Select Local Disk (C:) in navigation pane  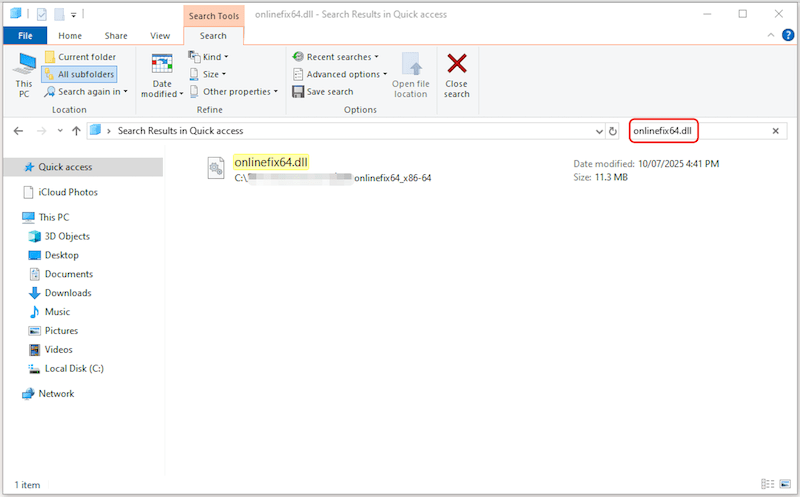pos(73,368)
